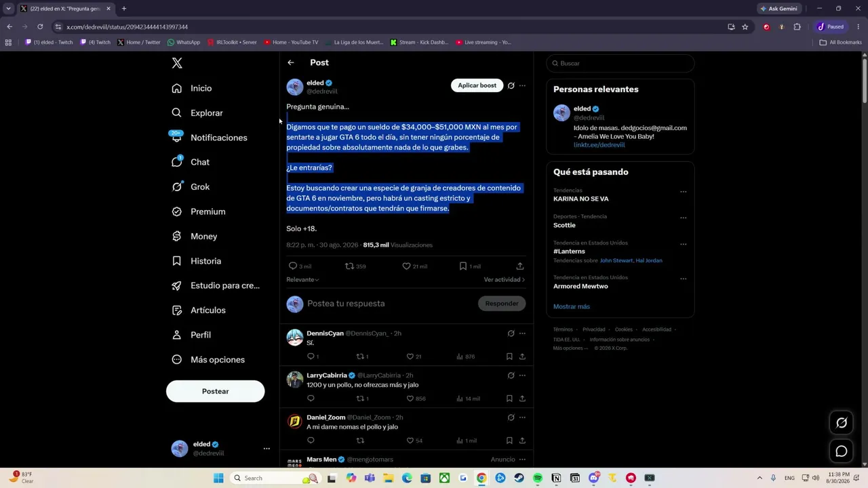This screenshot has height=488, width=868.
Task: Open options for KARINA NO SE VA trend
Action: pos(684,192)
